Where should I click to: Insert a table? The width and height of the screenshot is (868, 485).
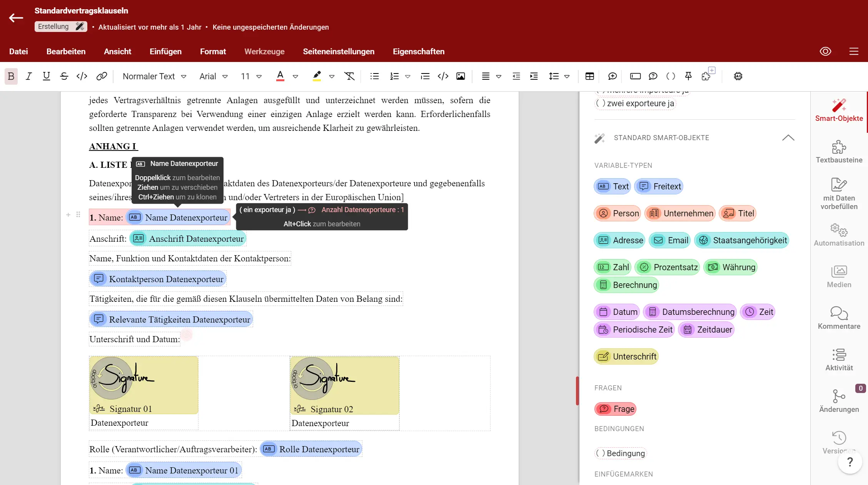tap(589, 76)
